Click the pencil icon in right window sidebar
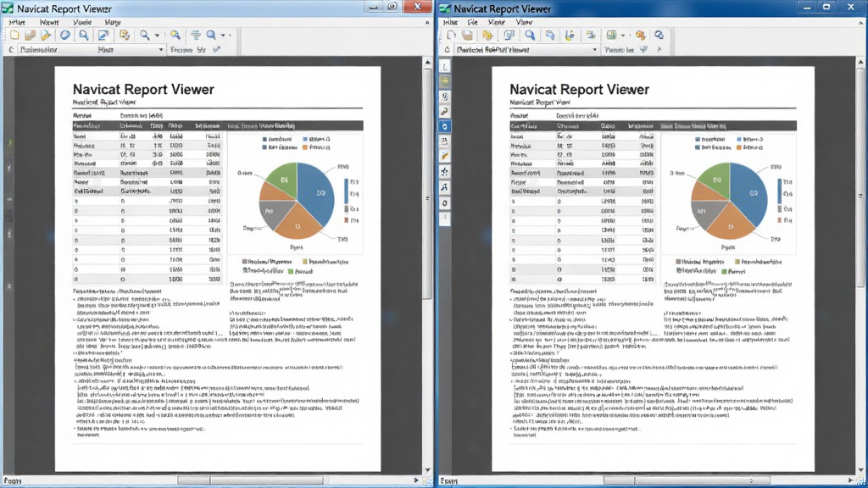 point(444,157)
